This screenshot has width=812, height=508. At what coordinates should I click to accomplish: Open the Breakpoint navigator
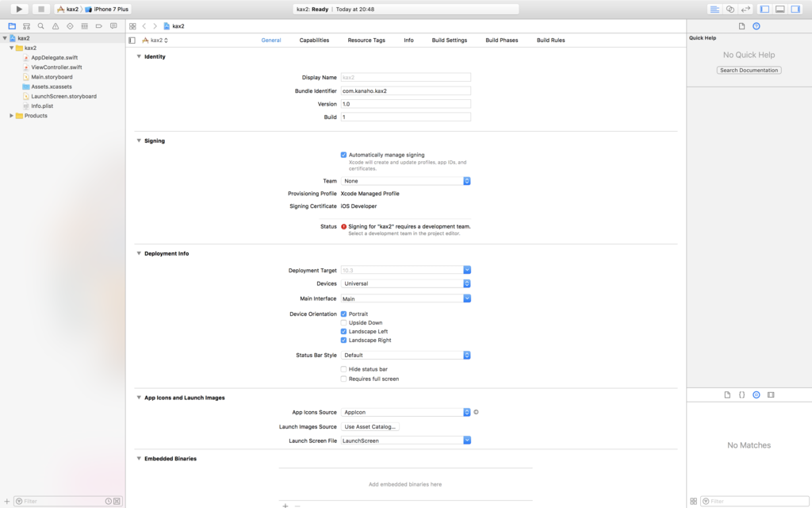[99, 26]
